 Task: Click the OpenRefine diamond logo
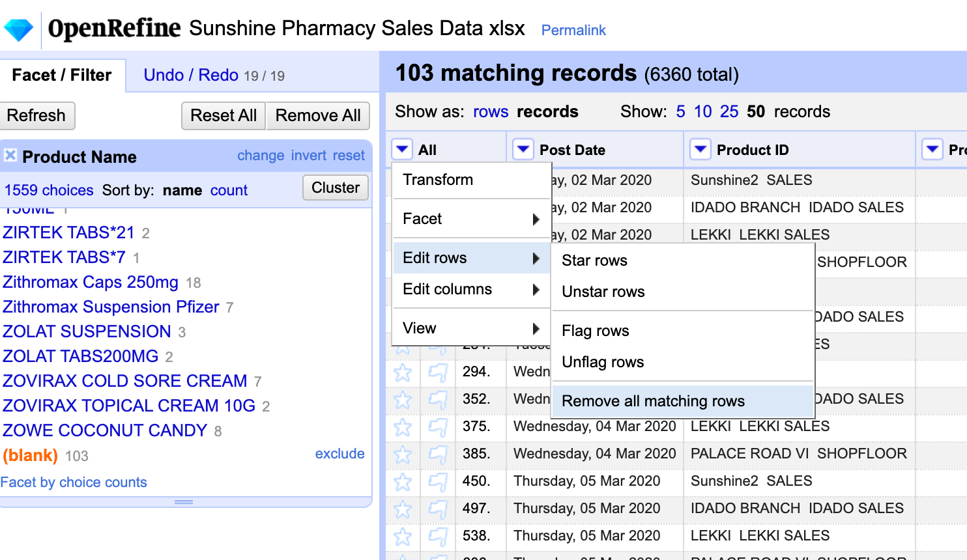[18, 29]
